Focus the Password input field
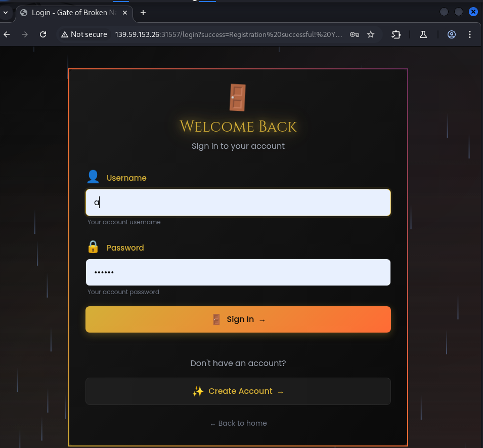 tap(238, 272)
